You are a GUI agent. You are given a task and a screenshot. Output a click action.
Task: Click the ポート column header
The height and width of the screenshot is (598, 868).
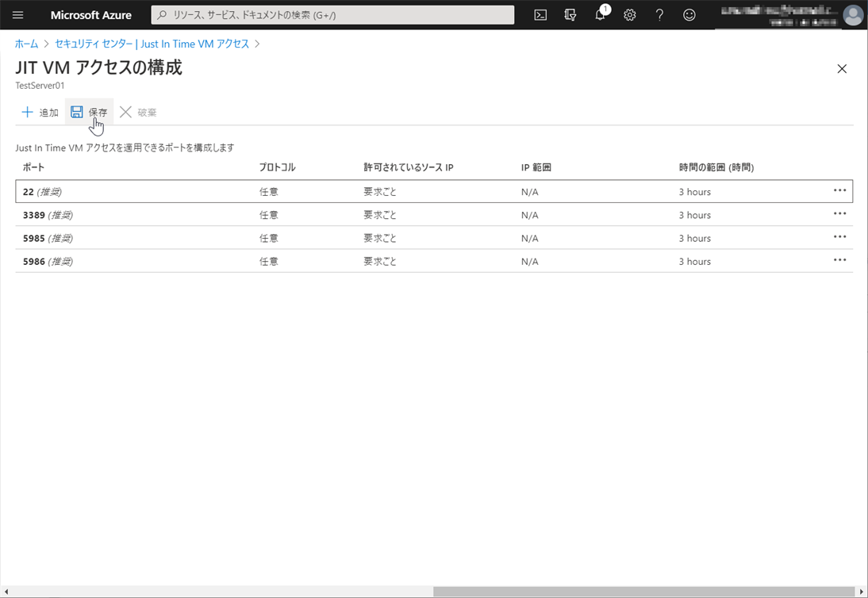click(33, 167)
